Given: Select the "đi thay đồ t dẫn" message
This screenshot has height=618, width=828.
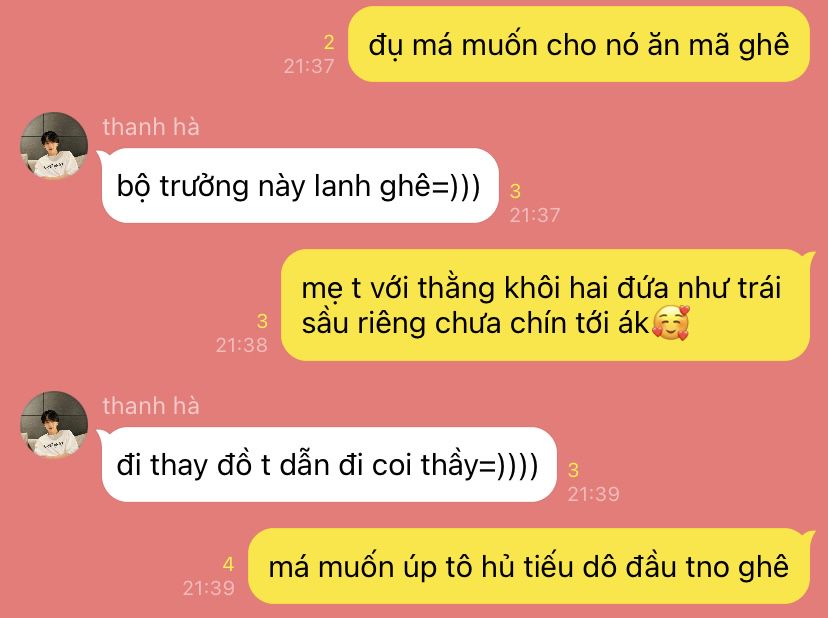Looking at the screenshot, I should coord(328,465).
